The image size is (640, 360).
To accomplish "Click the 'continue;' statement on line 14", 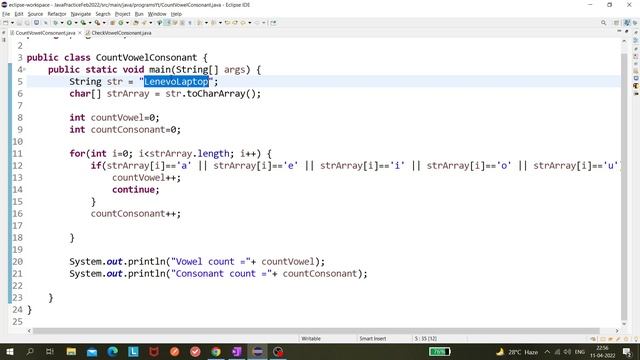I will point(136,190).
